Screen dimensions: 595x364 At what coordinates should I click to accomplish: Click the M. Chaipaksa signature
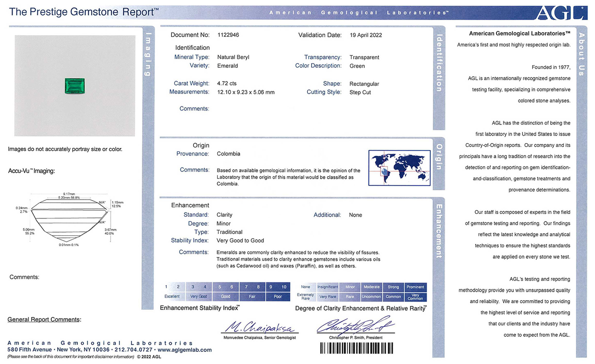pos(259,327)
